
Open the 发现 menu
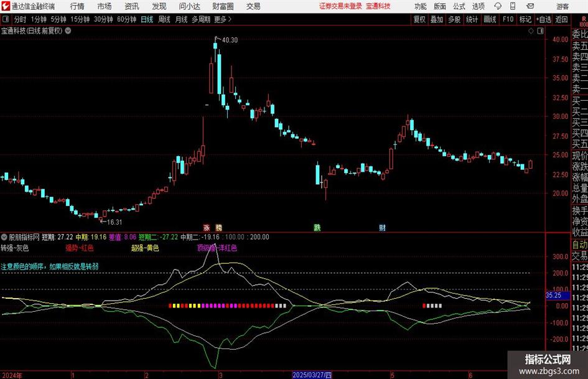159,6
